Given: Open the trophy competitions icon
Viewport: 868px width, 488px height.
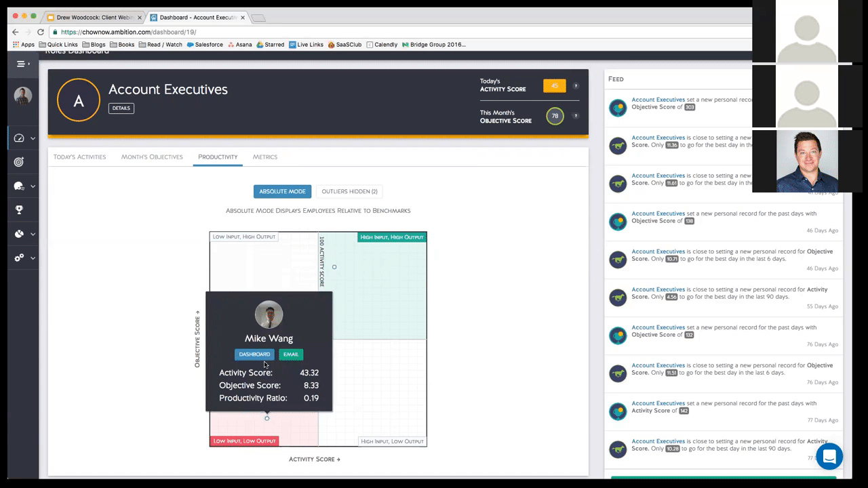Looking at the screenshot, I should pyautogui.click(x=19, y=210).
